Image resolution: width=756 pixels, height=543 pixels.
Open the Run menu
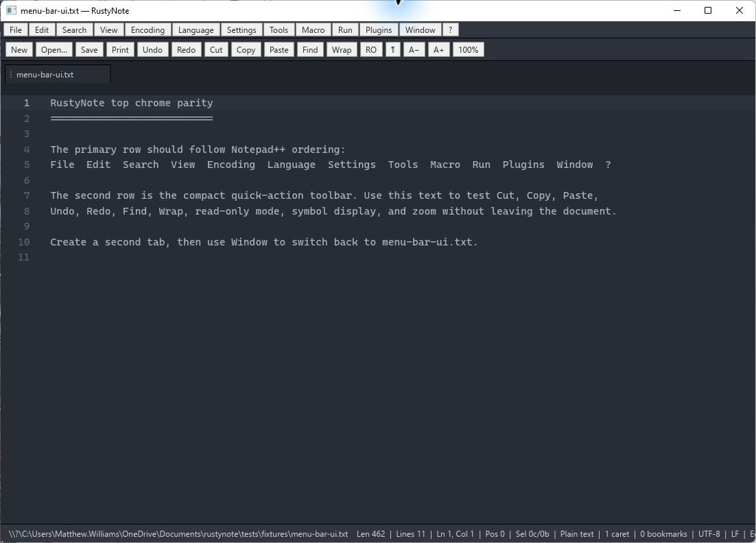point(345,30)
